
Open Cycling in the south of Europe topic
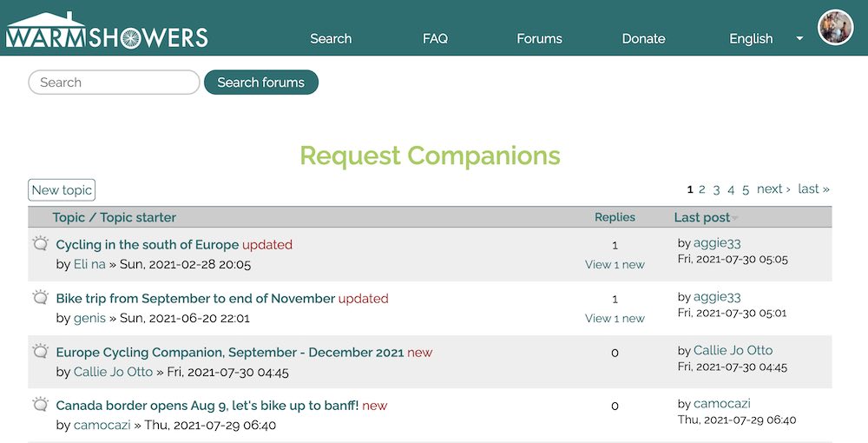tap(148, 245)
